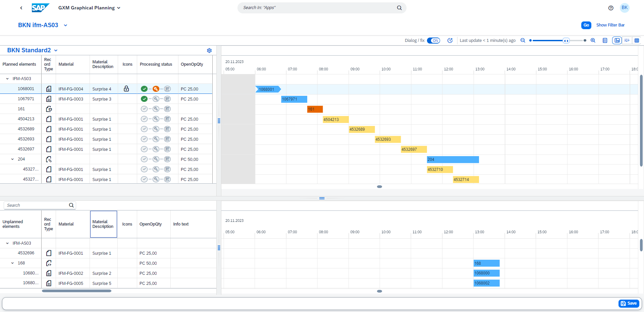Open the BKN ifm-AS03 variant dropdown
The height and width of the screenshot is (312, 644).
click(65, 25)
